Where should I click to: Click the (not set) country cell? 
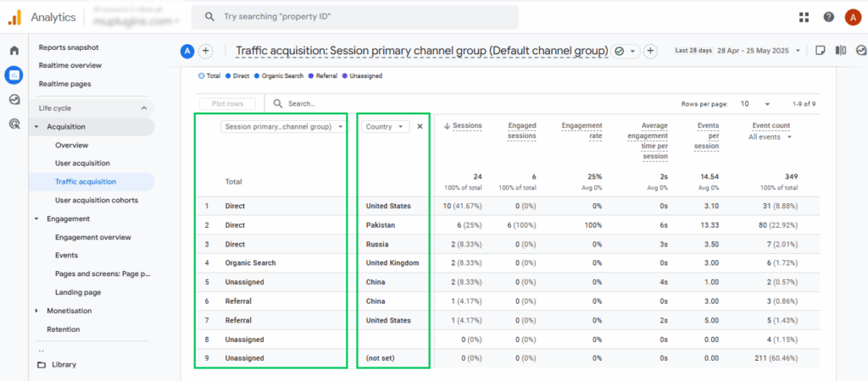pyautogui.click(x=380, y=358)
